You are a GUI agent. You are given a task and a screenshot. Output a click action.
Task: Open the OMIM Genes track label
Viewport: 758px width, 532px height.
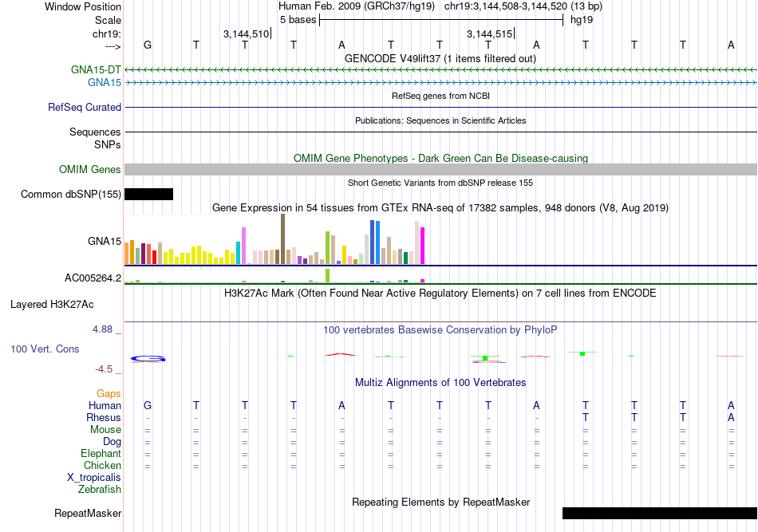click(90, 170)
